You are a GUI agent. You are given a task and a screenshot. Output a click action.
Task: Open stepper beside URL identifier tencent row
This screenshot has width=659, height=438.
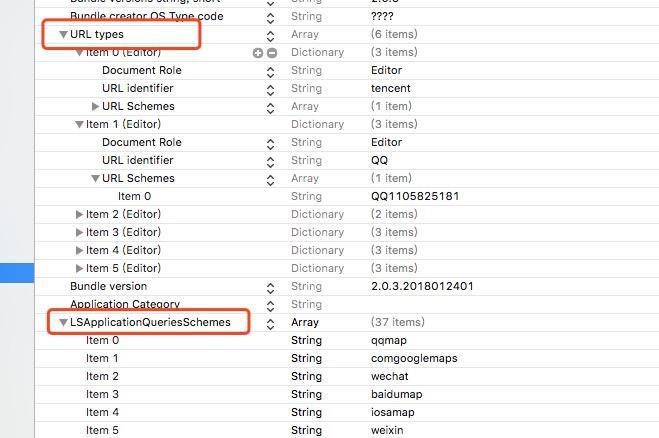click(270, 90)
